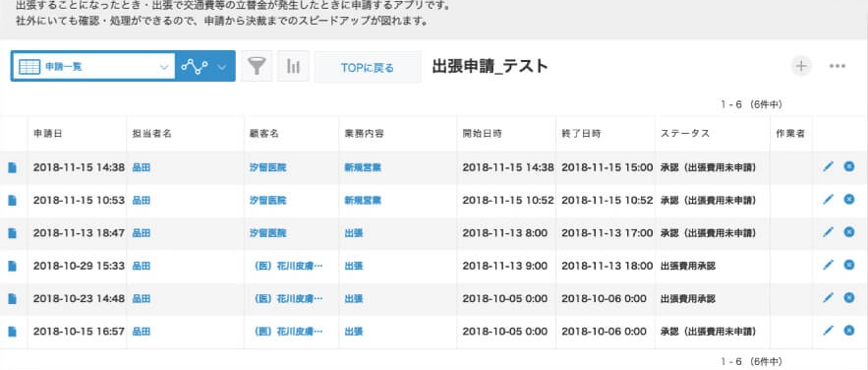Viewport: 868px width, 370px height.
Task: Sort by the 開始日時 column header
Action: tap(482, 134)
